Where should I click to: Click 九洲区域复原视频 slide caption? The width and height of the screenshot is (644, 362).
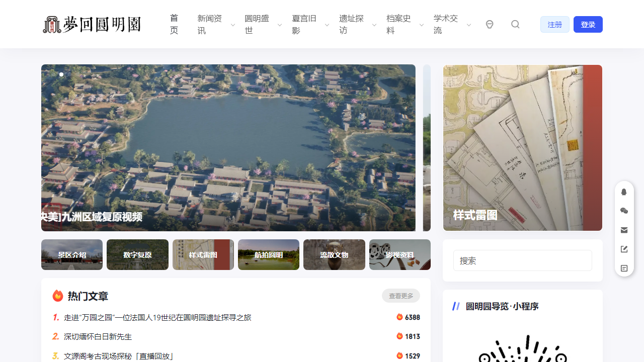92,217
